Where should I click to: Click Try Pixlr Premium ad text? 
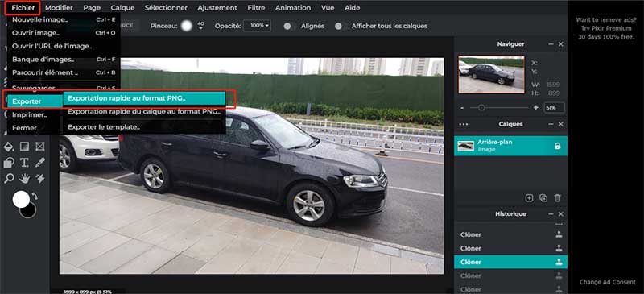(606, 28)
